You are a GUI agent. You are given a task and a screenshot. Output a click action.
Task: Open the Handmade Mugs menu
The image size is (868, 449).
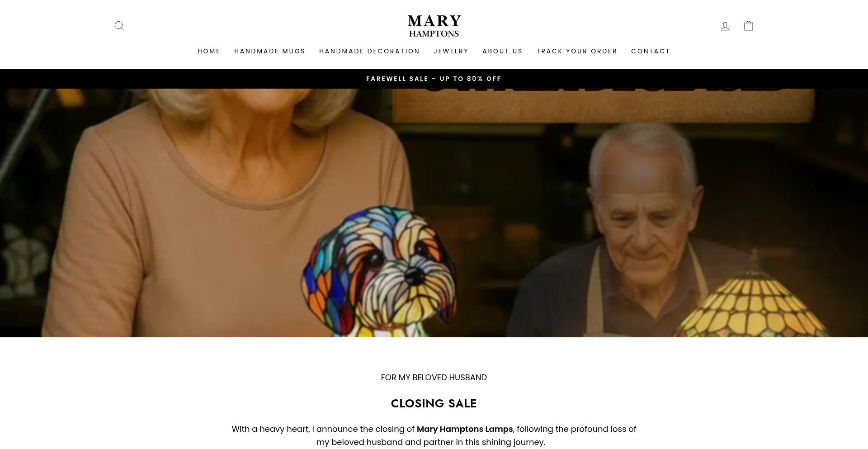(x=270, y=51)
